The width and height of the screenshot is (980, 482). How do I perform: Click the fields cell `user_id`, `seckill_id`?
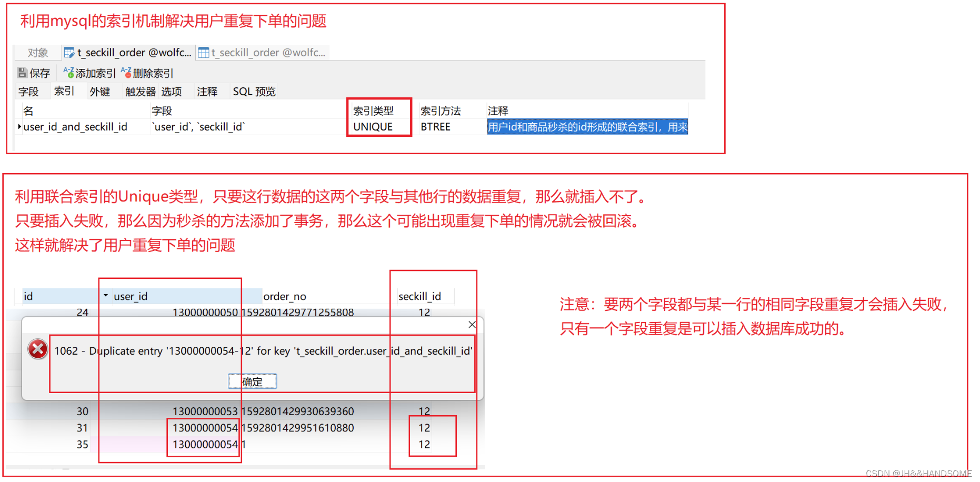pos(198,127)
